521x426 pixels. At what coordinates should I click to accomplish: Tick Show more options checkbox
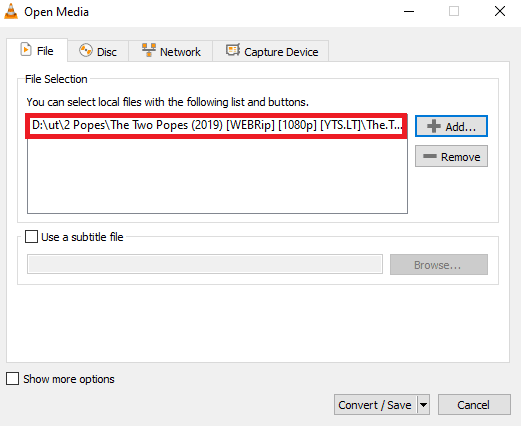tap(12, 379)
